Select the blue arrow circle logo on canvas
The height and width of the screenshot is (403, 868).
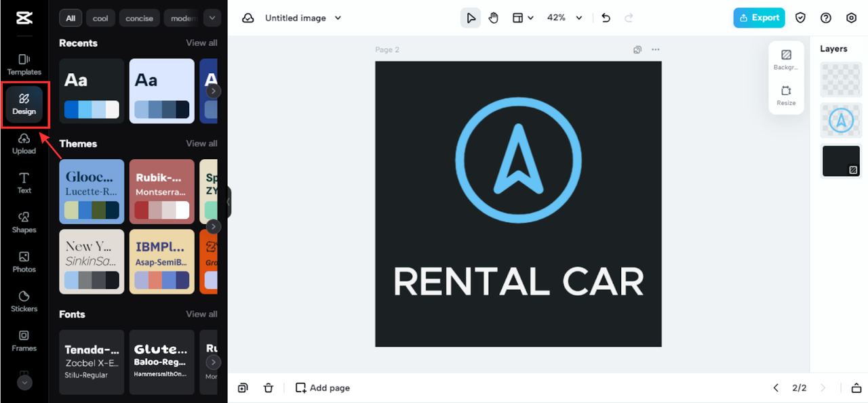(x=518, y=161)
